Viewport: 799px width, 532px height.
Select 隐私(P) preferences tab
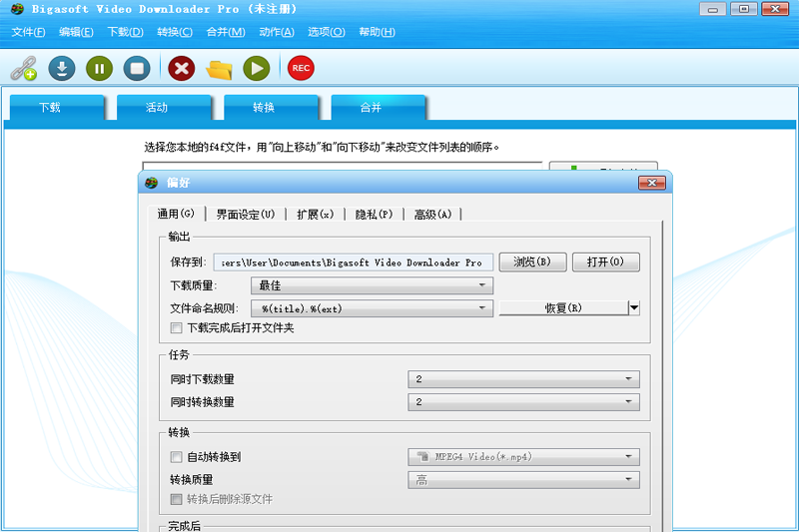point(374,215)
